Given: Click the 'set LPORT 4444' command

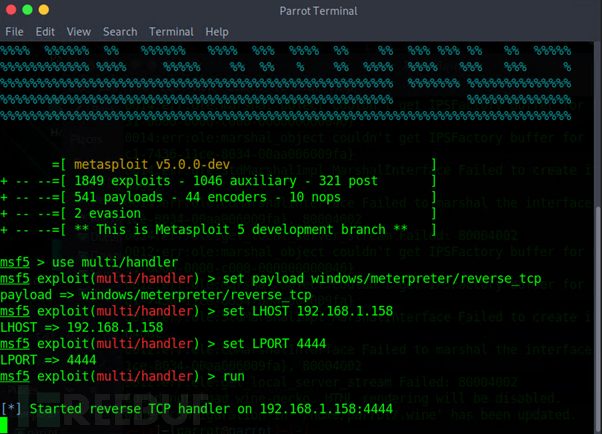Looking at the screenshot, I should (x=274, y=344).
